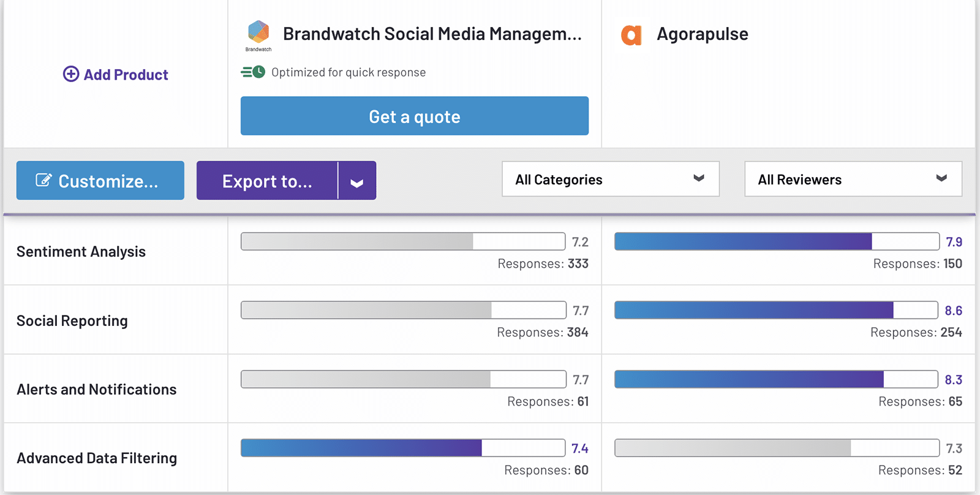Open the Export to dropdown arrow
980x495 pixels.
tap(357, 181)
